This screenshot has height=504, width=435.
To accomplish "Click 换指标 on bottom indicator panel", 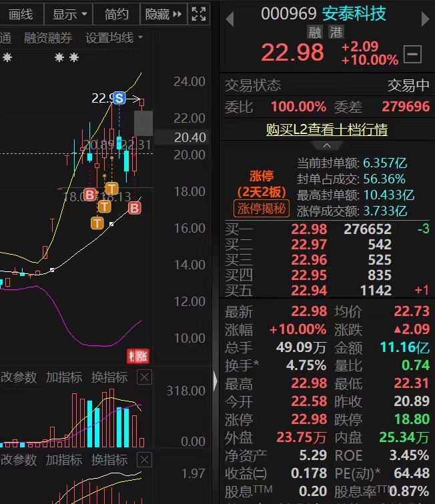I will point(109,460).
